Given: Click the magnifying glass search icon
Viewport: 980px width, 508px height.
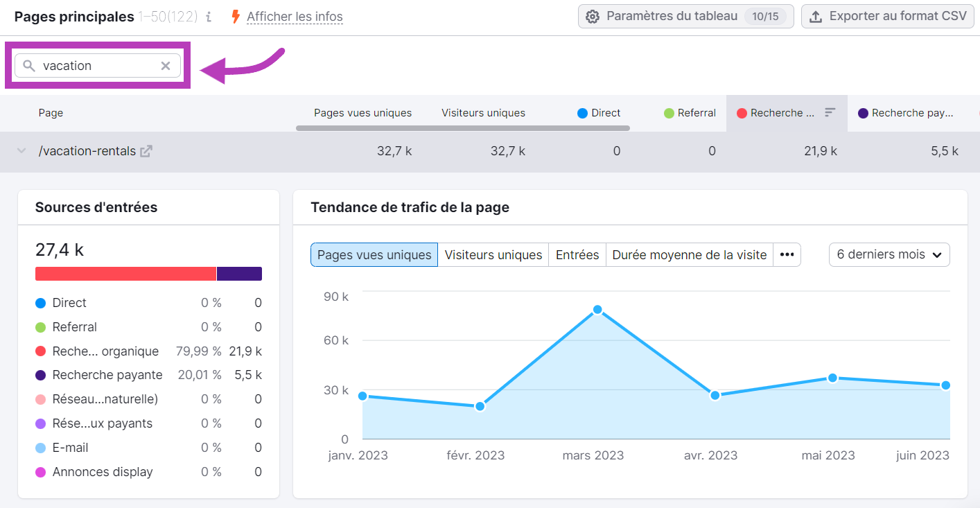Looking at the screenshot, I should [28, 65].
